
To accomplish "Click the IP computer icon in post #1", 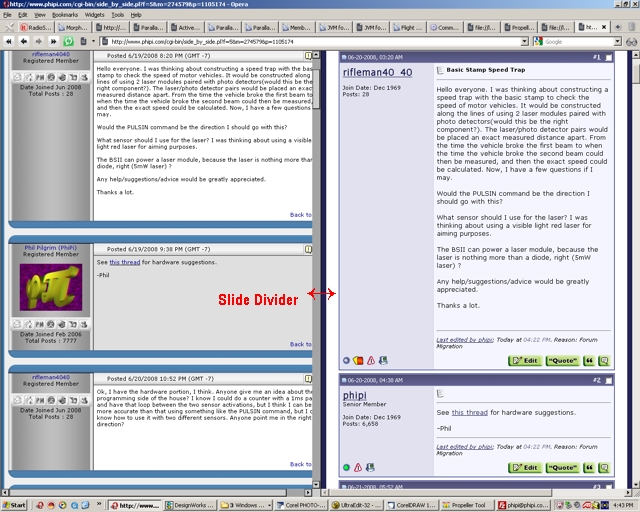I will 383,361.
